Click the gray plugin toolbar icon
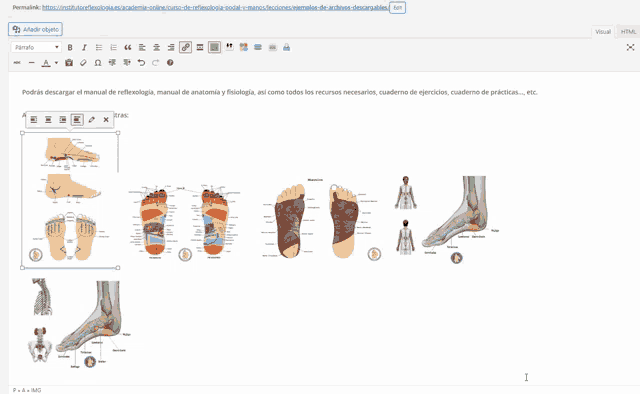The height and width of the screenshot is (394, 640). (x=272, y=47)
